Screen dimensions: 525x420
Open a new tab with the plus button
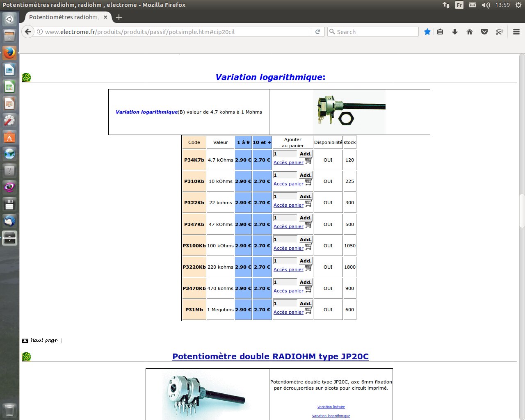pyautogui.click(x=119, y=17)
